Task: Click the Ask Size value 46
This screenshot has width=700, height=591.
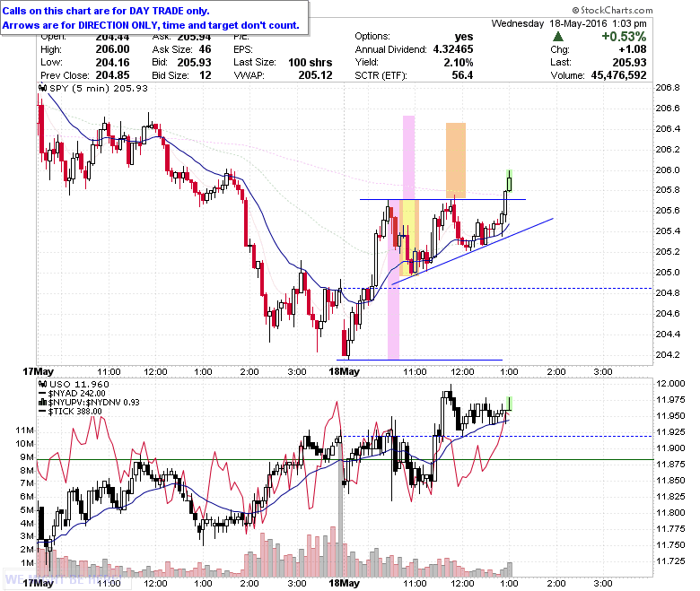Action: [205, 49]
